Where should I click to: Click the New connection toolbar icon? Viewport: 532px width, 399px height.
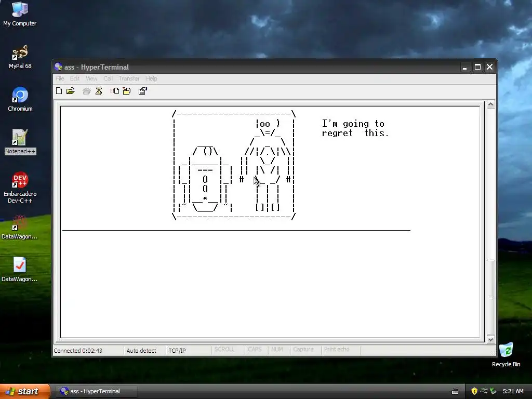coord(59,91)
